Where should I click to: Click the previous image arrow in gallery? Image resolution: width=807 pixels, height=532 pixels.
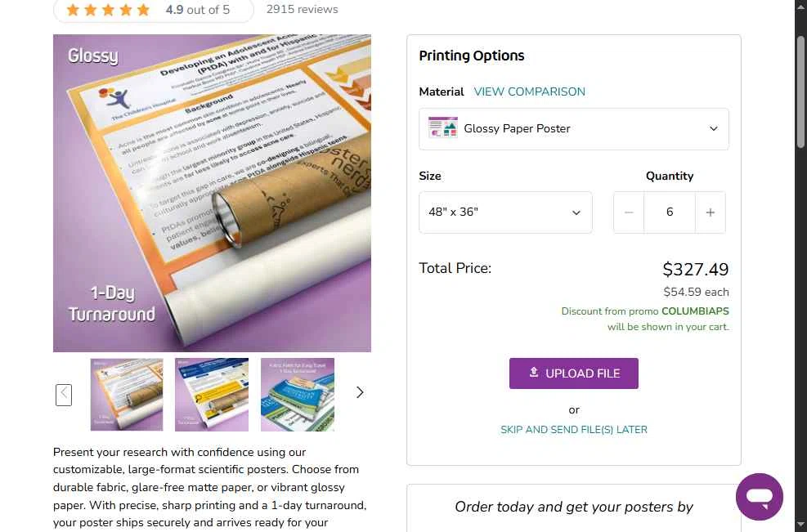[x=64, y=395]
